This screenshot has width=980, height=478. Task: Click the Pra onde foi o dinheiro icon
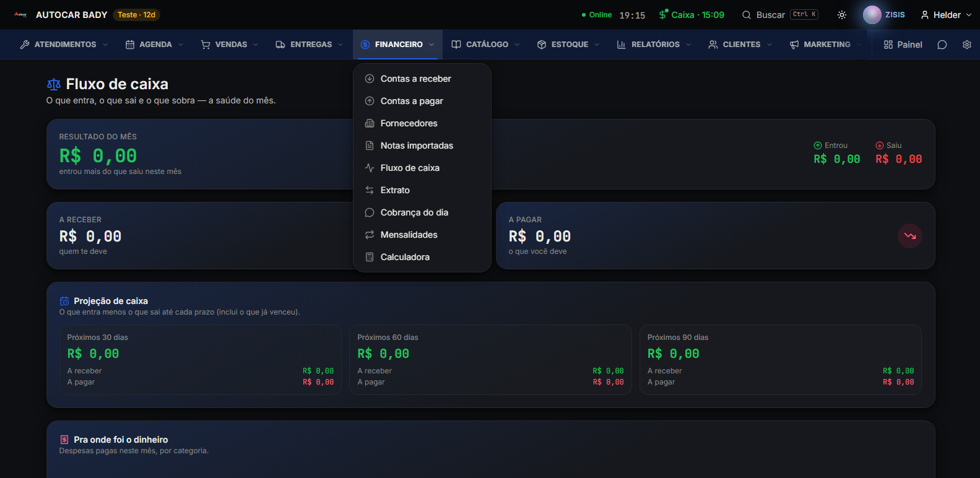click(x=64, y=440)
